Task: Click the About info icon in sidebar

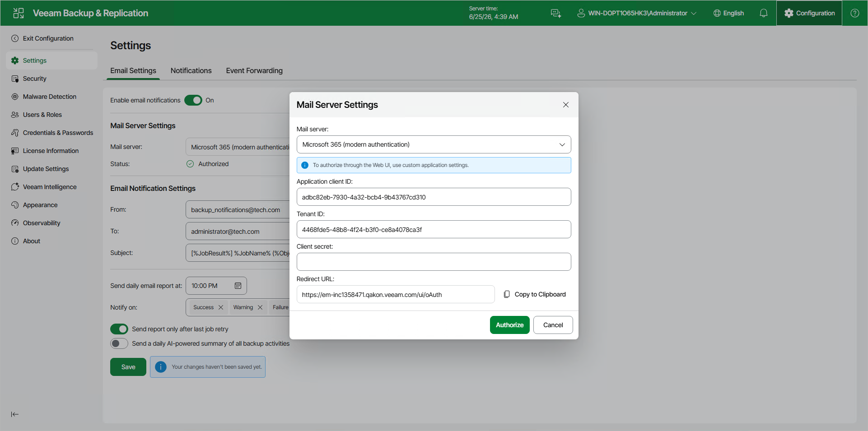Action: (15, 241)
